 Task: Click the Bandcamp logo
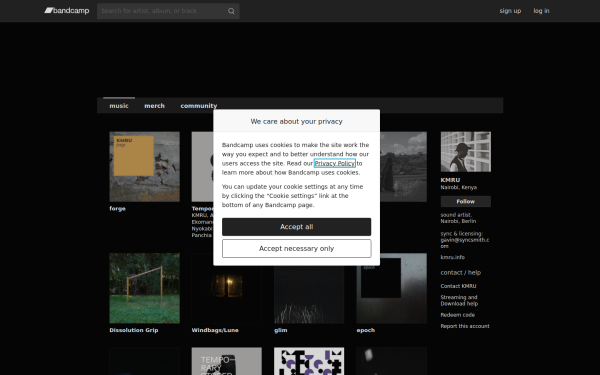pos(67,11)
